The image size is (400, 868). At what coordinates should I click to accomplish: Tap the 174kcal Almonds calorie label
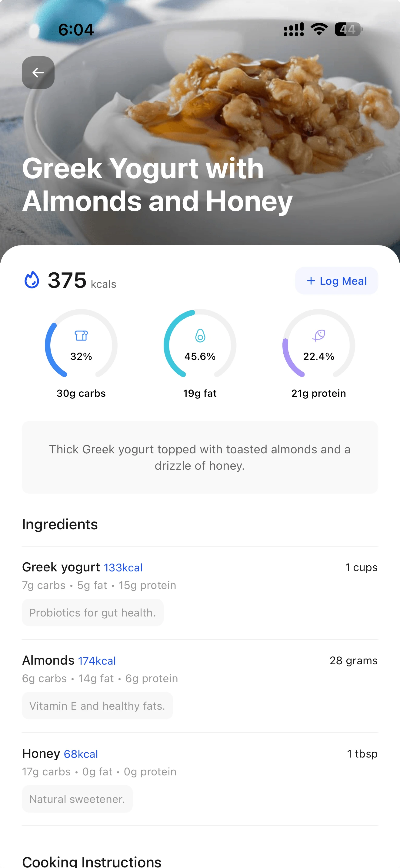pos(97,661)
